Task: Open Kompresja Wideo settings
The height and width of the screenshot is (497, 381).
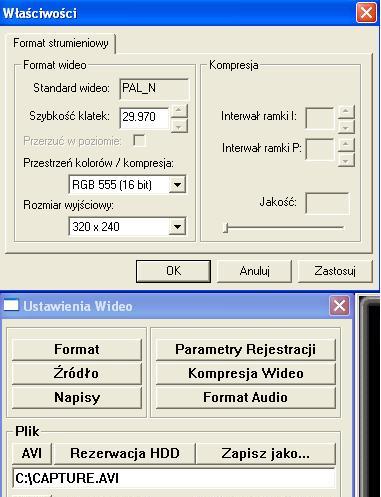Action: click(245, 373)
